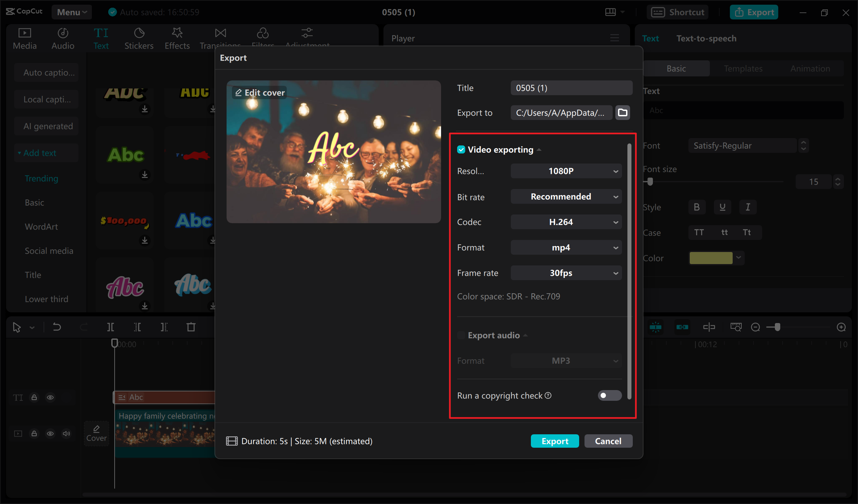
Task: Click the delete left trim tool
Action: (137, 327)
